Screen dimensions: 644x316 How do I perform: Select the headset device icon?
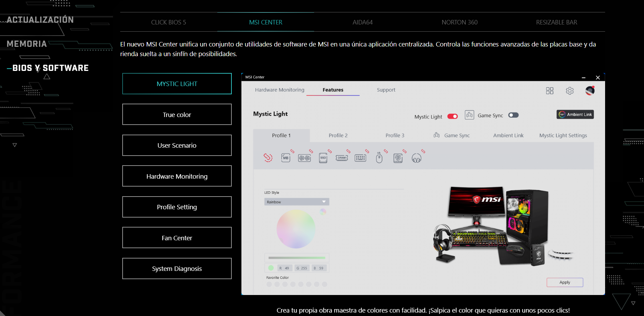tap(416, 158)
